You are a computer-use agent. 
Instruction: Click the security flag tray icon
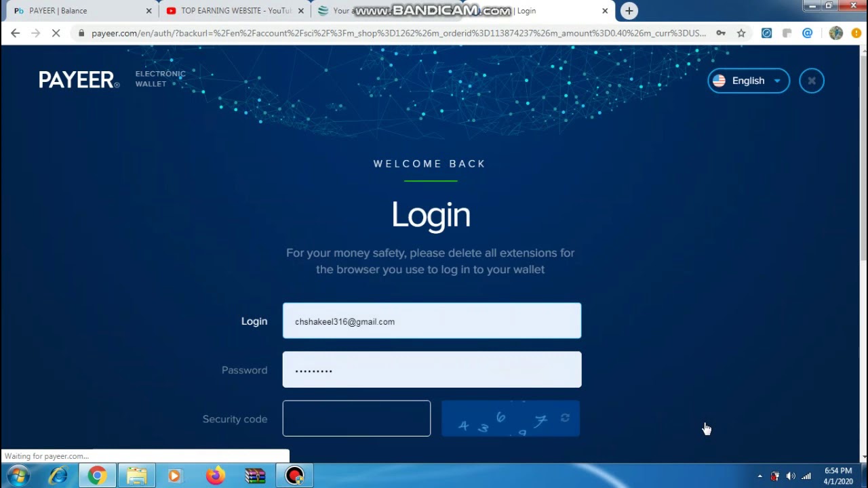pos(775,476)
